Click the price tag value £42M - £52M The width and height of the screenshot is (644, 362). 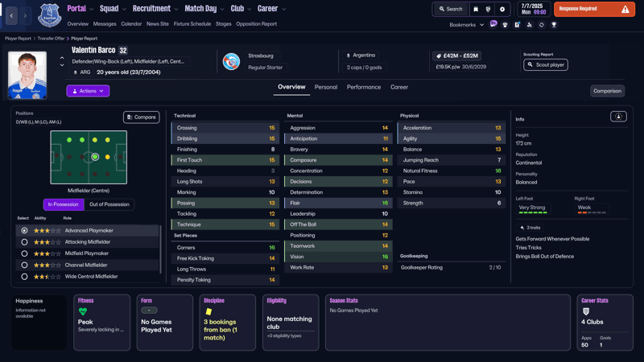(x=456, y=56)
